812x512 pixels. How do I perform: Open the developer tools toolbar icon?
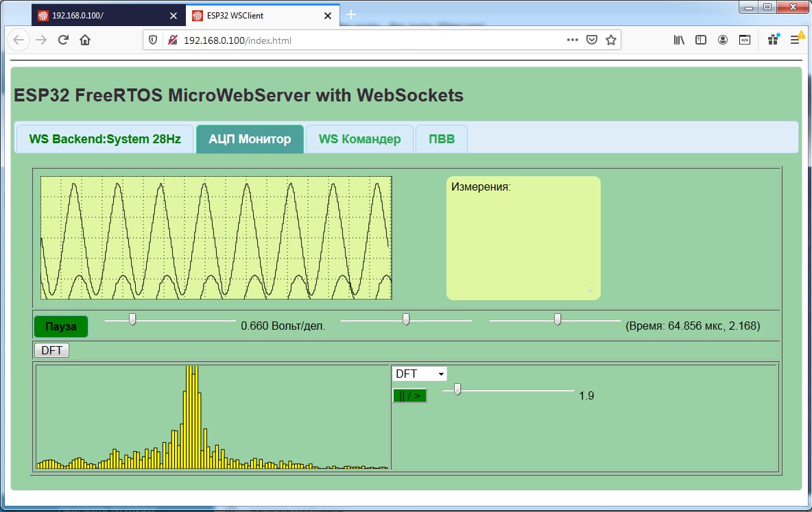745,40
